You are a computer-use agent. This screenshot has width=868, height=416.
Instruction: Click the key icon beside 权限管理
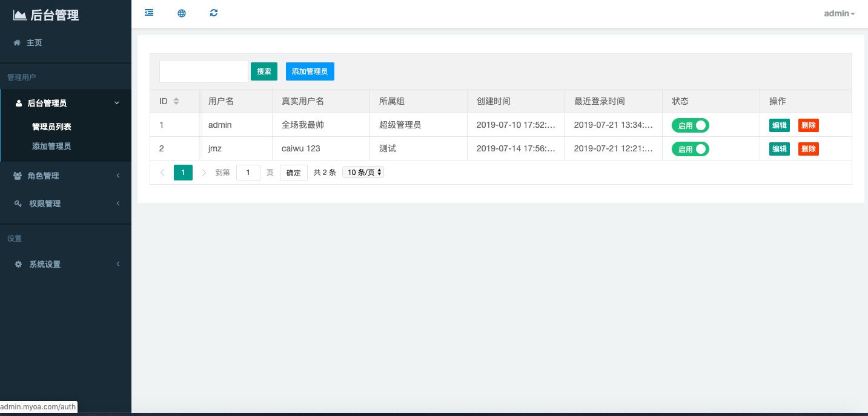[18, 203]
